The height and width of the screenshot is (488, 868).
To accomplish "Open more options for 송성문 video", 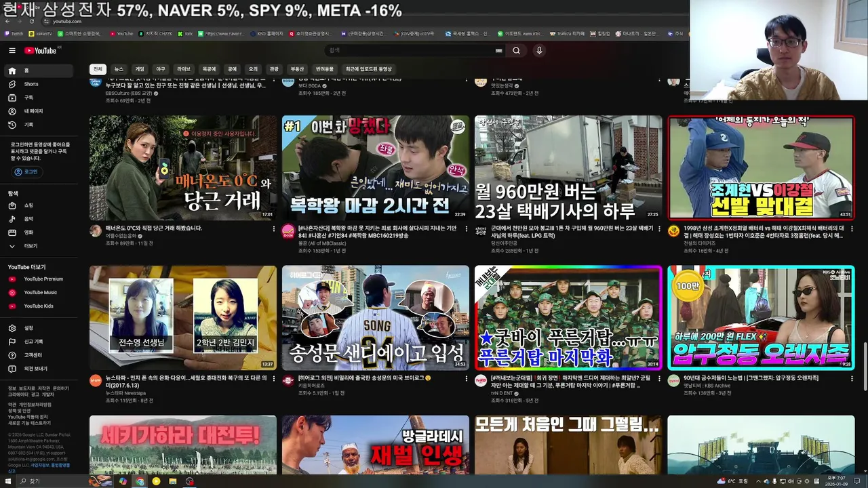I will coord(466,379).
